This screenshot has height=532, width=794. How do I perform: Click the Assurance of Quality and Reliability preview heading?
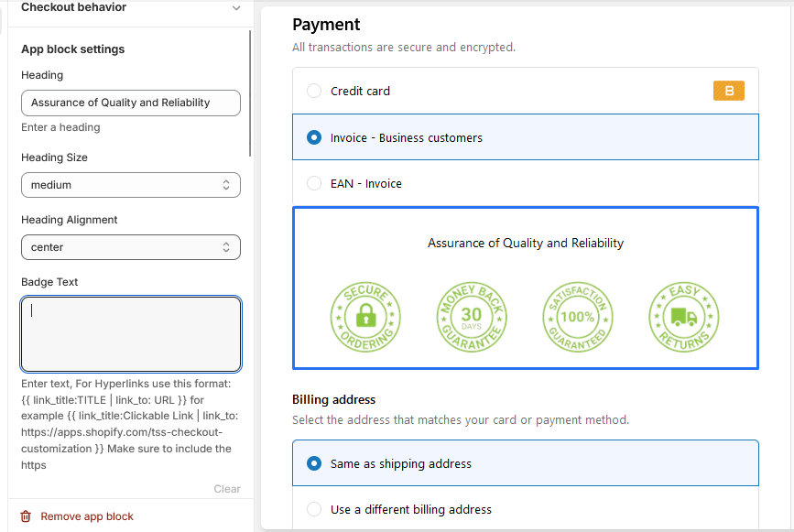[x=526, y=244]
